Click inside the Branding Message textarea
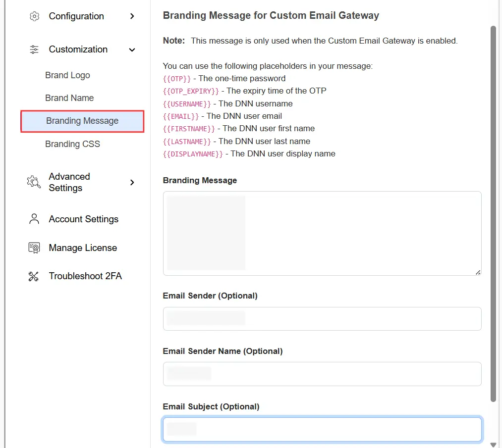502x448 pixels. click(x=322, y=233)
